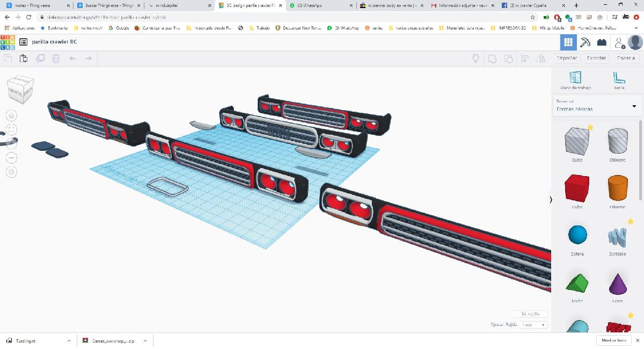Viewport: 644px width, 349px height.
Task: Select the Regla ruler tool
Action: (x=619, y=81)
